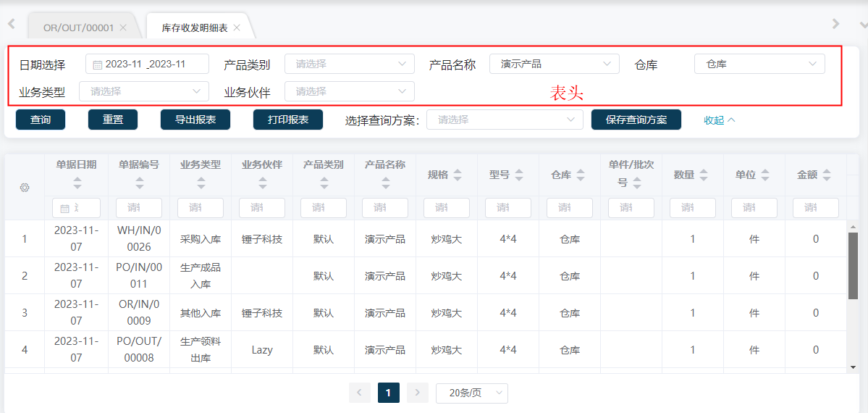Click the 日期选择 date range field
This screenshot has height=413, width=868.
point(147,64)
